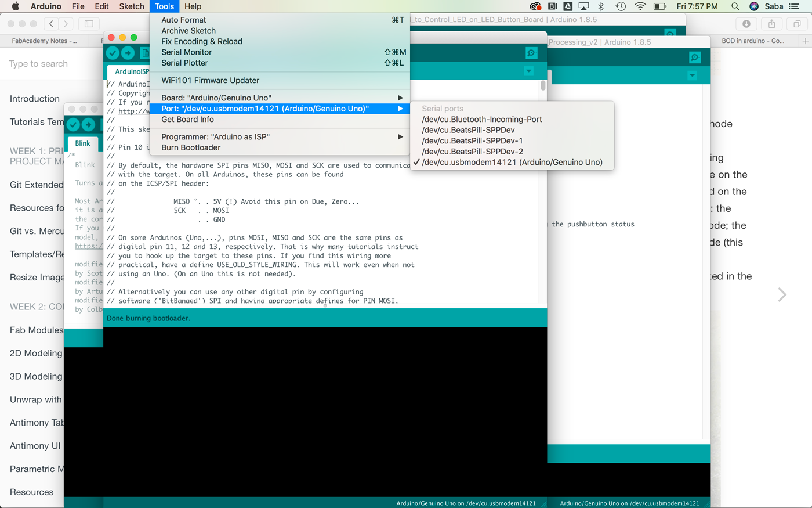The height and width of the screenshot is (508, 812).
Task: Open Spotlight search
Action: click(x=735, y=6)
